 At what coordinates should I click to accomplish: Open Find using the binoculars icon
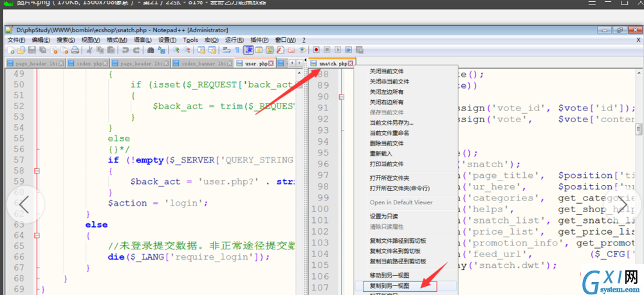[151, 50]
